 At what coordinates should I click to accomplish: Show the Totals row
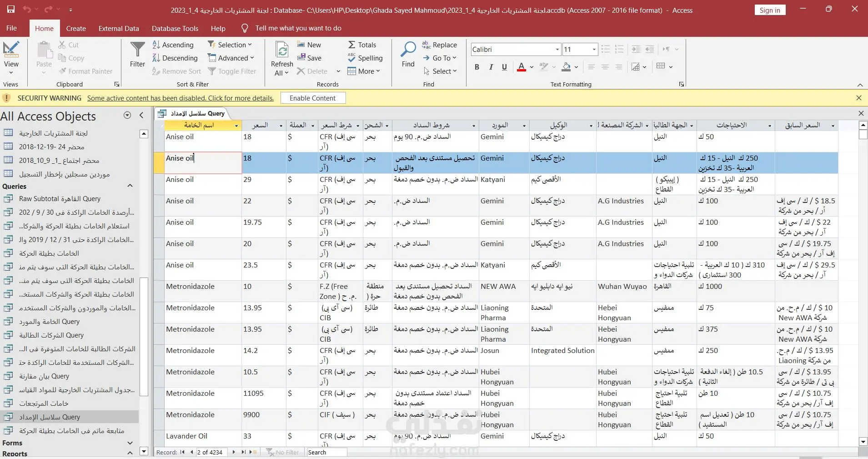[362, 45]
